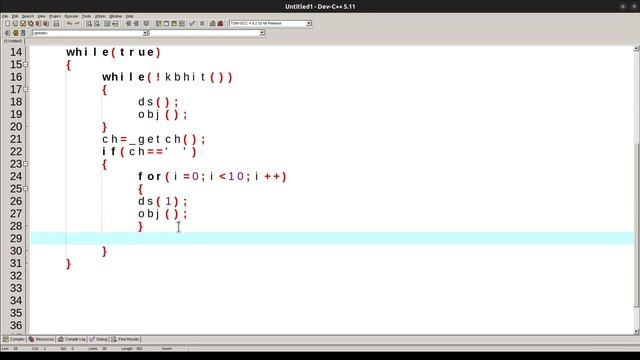Click the editor vertical scrollbar thumb

click(x=636, y=224)
